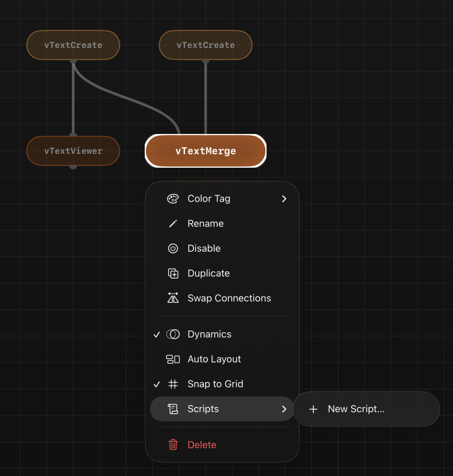
Task: Click the Duplicate icon with plus sign
Action: (173, 274)
